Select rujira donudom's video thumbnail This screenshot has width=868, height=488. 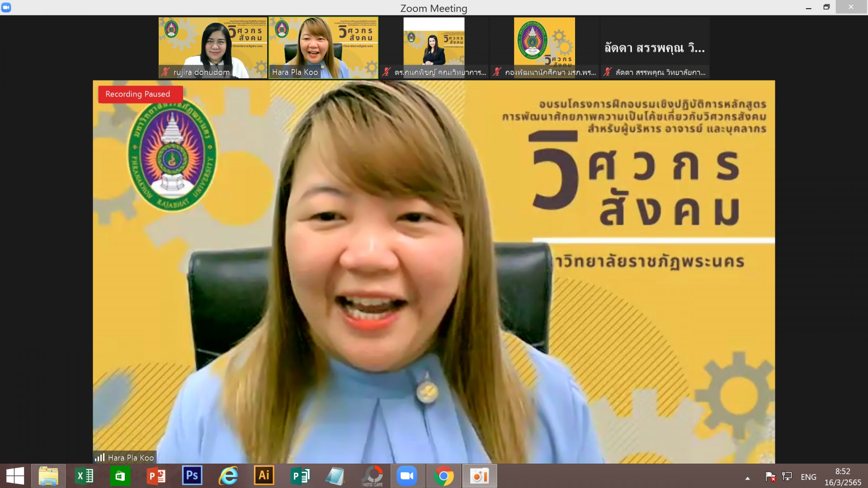coord(213,48)
